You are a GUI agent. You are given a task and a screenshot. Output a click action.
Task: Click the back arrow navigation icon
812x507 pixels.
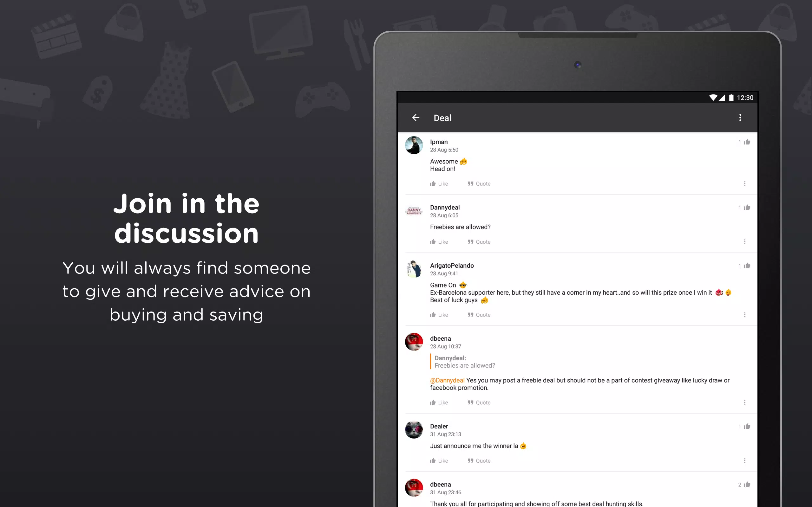point(416,118)
